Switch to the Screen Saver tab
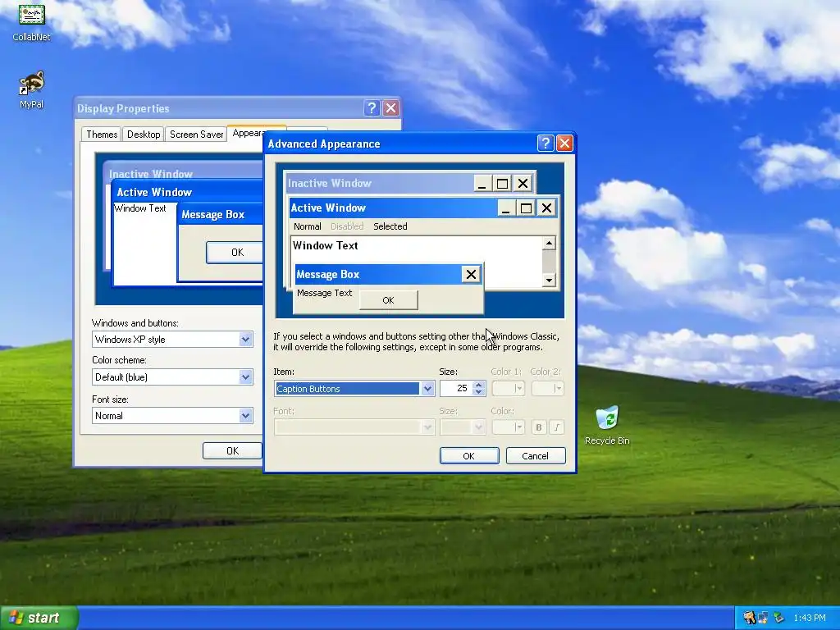The width and height of the screenshot is (840, 630). [x=196, y=135]
